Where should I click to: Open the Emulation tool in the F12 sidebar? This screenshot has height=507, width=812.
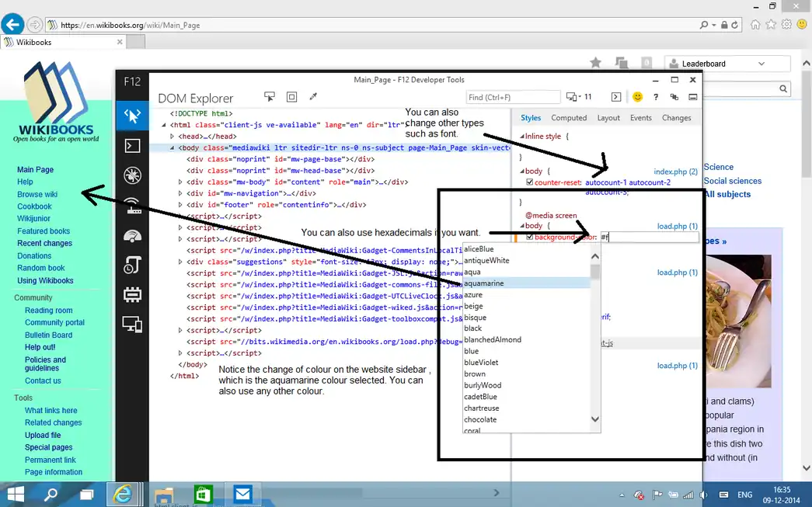(x=132, y=325)
